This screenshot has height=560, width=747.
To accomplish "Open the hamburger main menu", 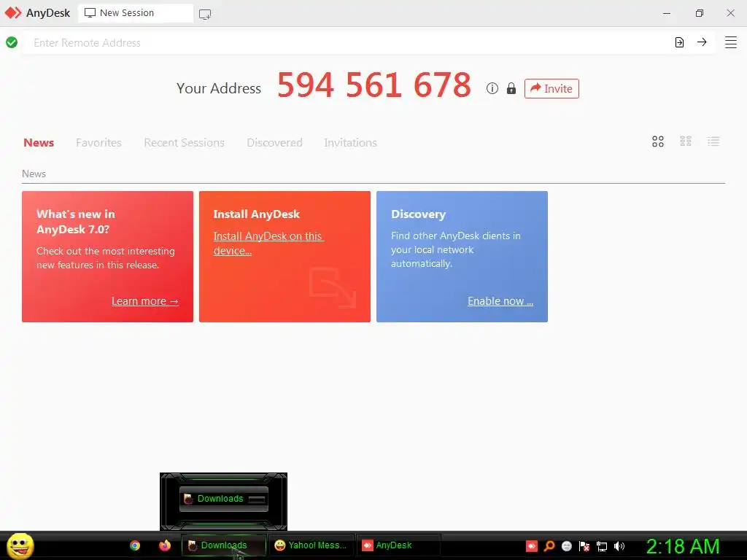I will point(731,42).
